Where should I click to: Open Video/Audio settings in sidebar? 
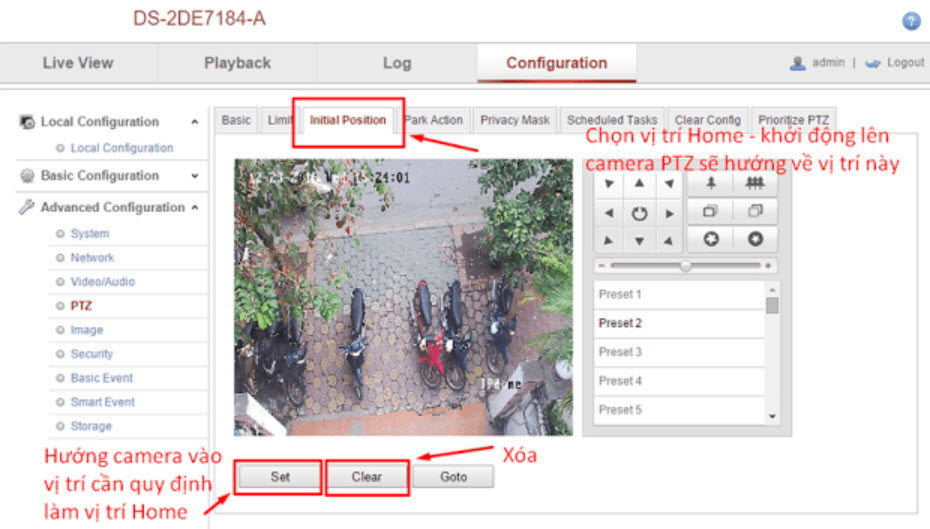click(x=103, y=282)
